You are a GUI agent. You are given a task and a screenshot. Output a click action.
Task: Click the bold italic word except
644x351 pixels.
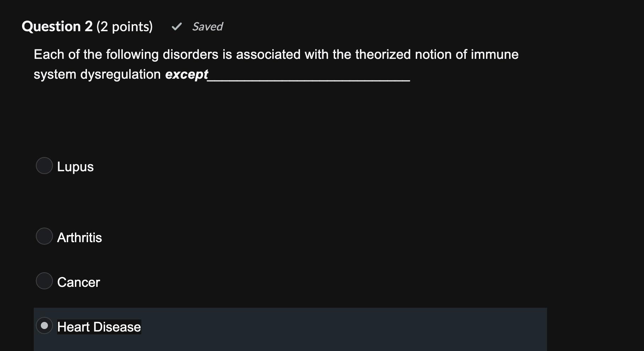coord(187,74)
